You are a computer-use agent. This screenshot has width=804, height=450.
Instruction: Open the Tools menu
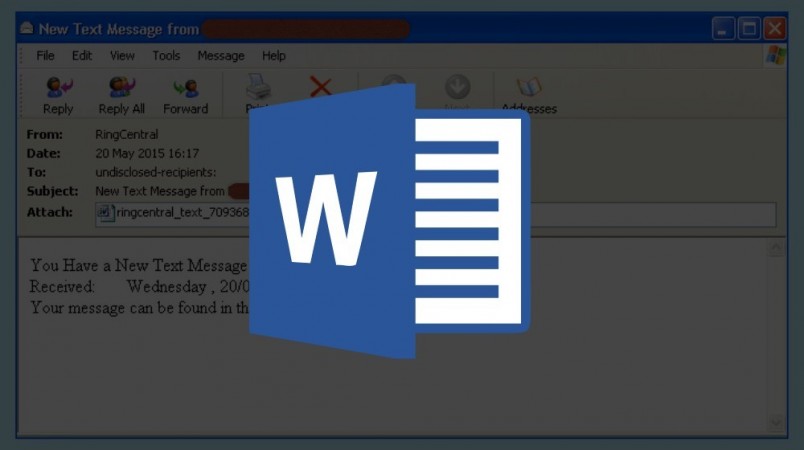(x=166, y=56)
